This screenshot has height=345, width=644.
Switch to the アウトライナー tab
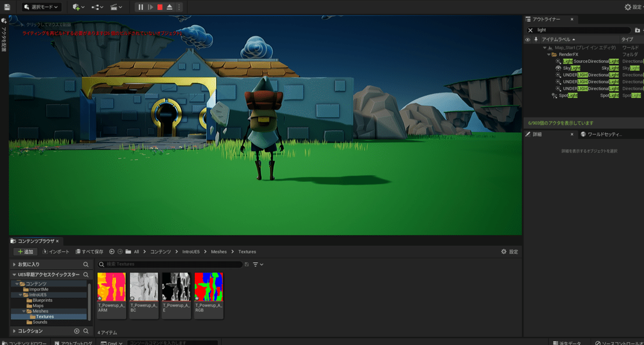click(546, 19)
